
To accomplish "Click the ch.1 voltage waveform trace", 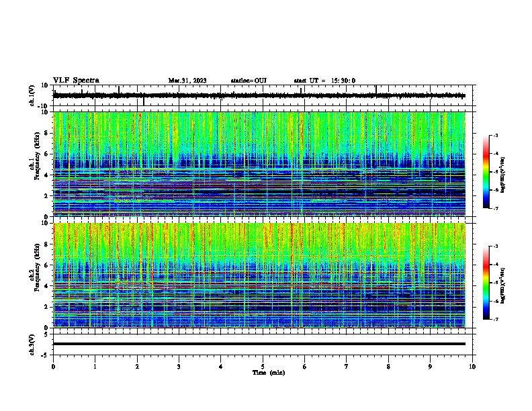I will (259, 95).
